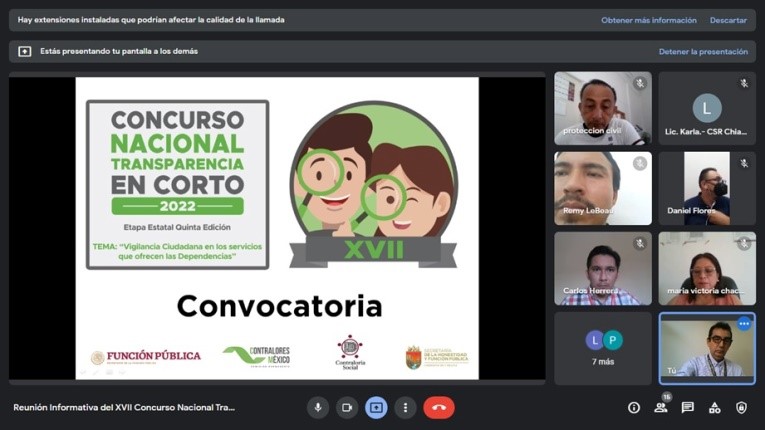765x430 pixels.
Task: Click the Contraloría Social logo on slide
Action: pyautogui.click(x=350, y=352)
